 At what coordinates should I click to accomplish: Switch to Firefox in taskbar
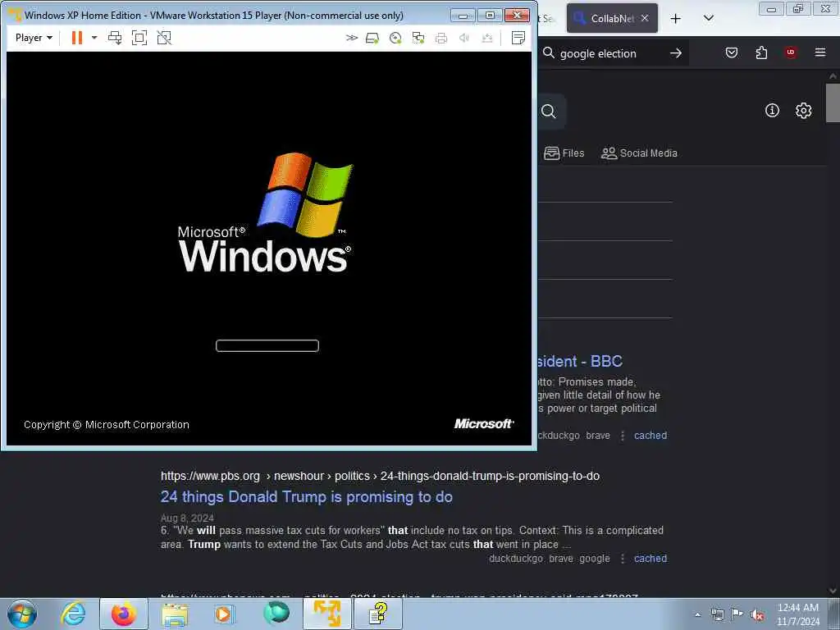124,614
